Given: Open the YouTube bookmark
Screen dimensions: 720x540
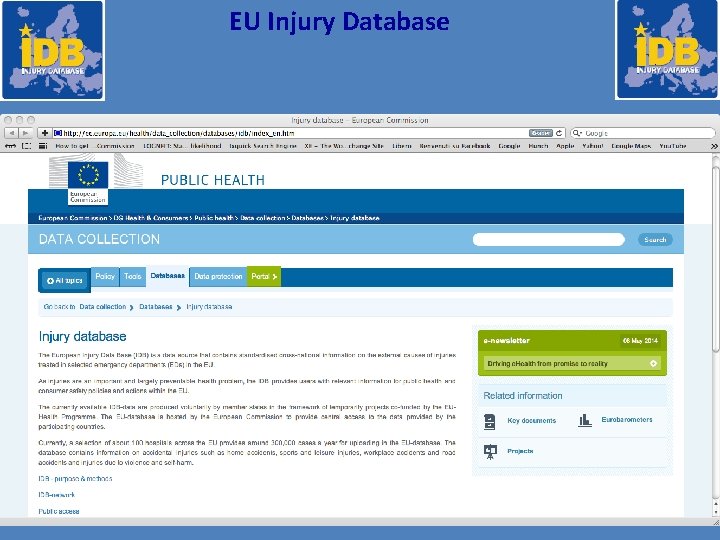Looking at the screenshot, I should click(673, 146).
